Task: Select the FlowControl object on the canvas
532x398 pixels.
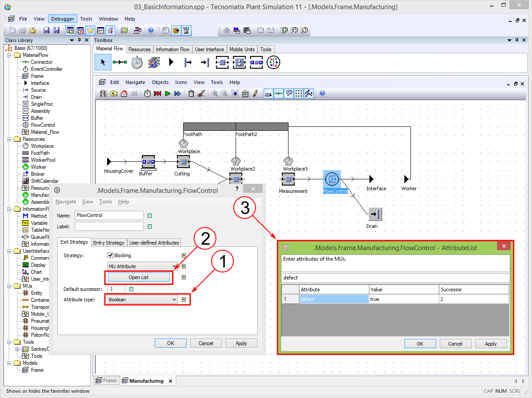Action: coord(332,179)
